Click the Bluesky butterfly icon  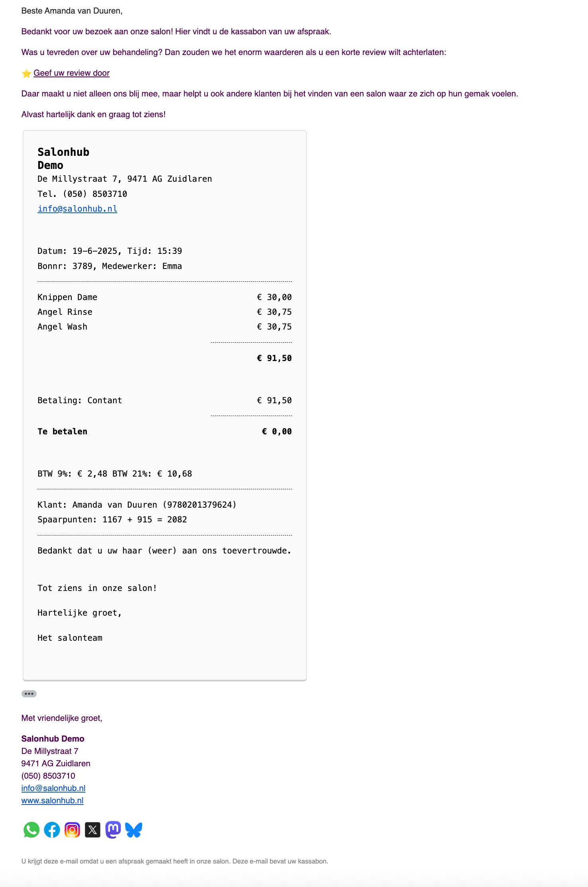click(x=133, y=830)
